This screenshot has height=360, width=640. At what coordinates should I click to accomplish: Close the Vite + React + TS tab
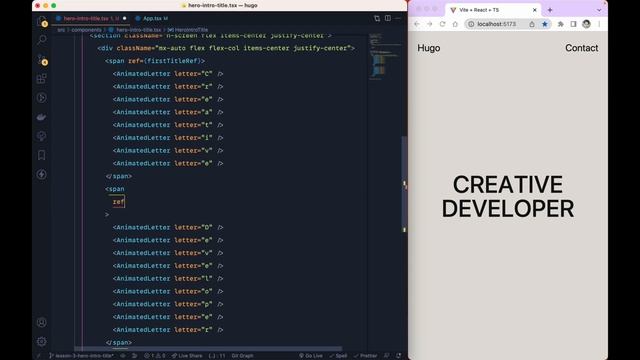click(x=535, y=10)
